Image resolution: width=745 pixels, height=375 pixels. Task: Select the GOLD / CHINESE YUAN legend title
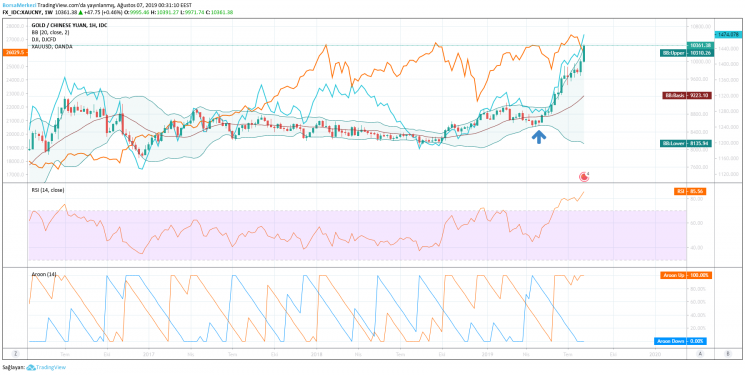click(x=69, y=25)
